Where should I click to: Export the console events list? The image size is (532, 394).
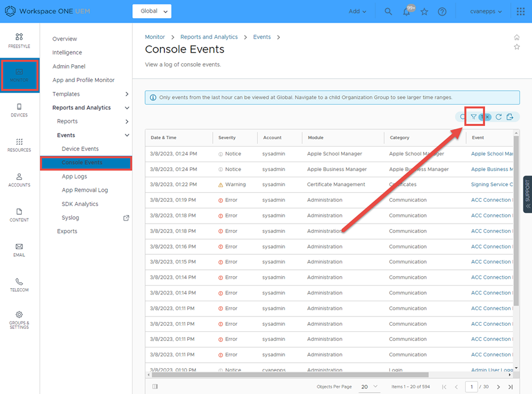tap(509, 117)
